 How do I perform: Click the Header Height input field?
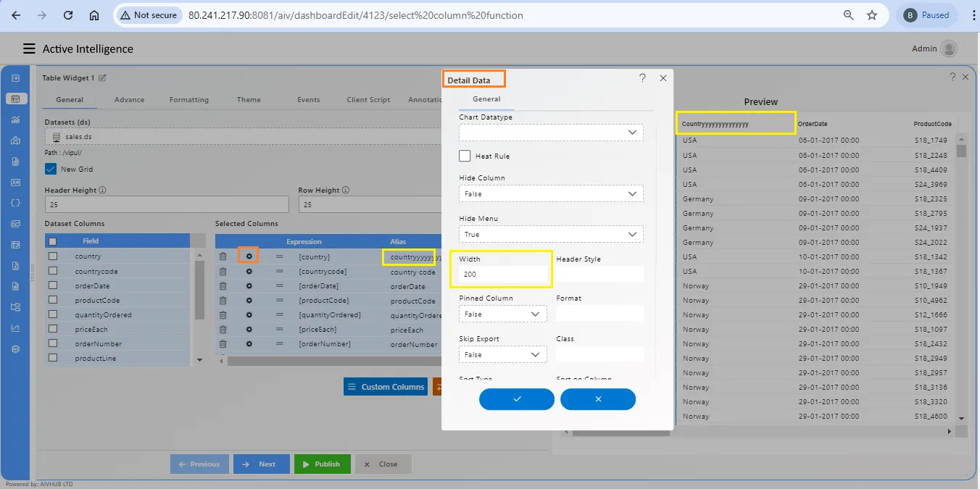[167, 205]
